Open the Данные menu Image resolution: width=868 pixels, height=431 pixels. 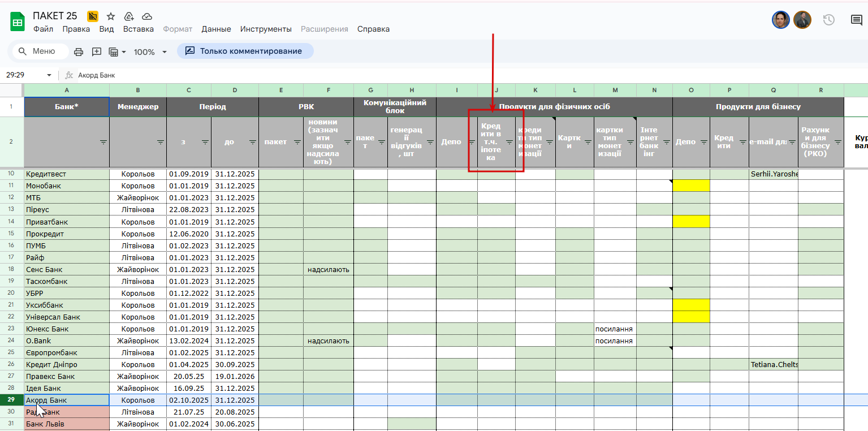(x=216, y=29)
